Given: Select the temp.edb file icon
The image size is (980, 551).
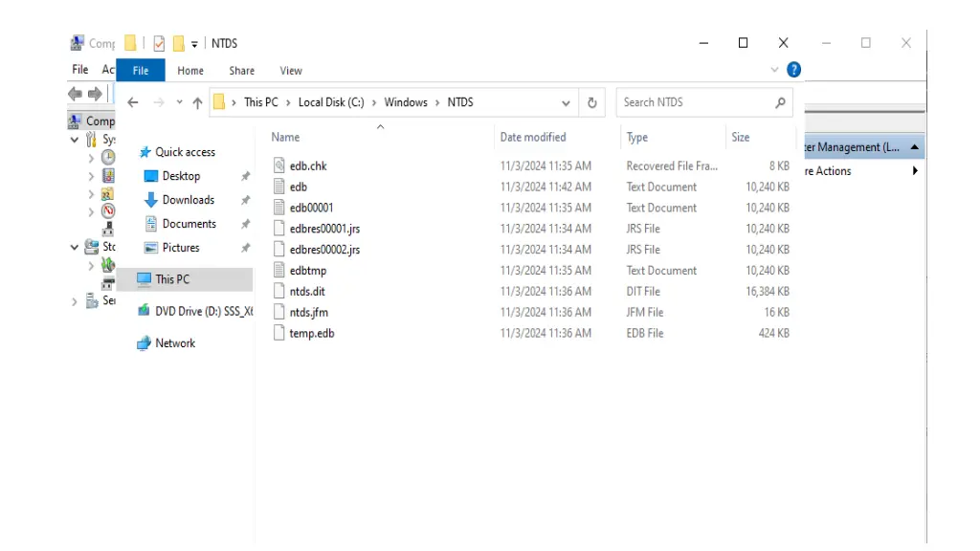Looking at the screenshot, I should click(x=278, y=333).
